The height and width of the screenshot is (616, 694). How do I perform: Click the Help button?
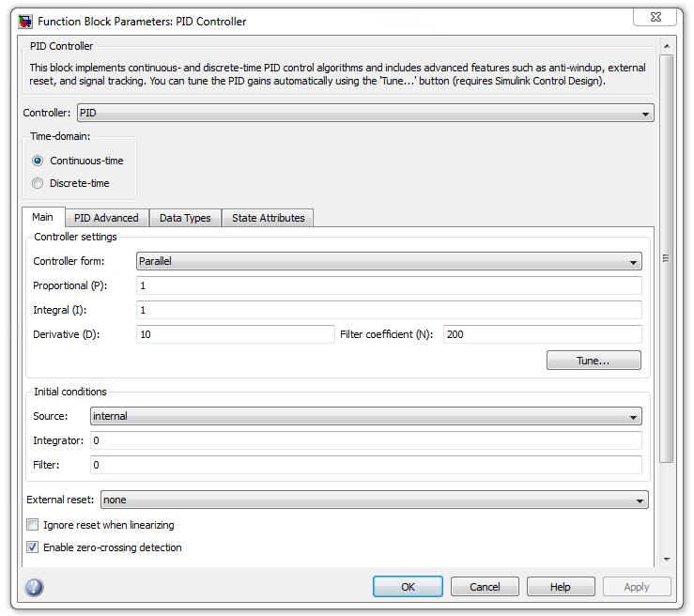pos(561,587)
